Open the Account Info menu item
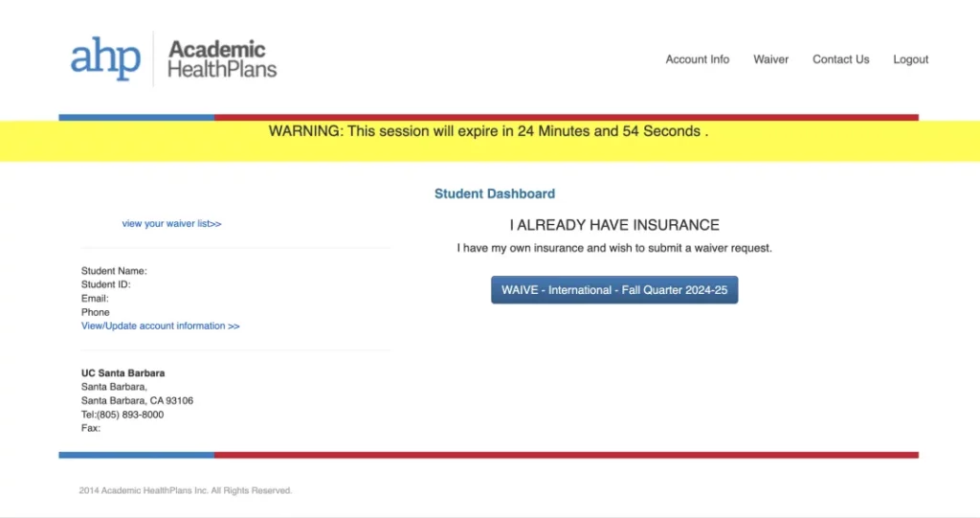Viewport: 980px width, 518px height. pos(697,59)
